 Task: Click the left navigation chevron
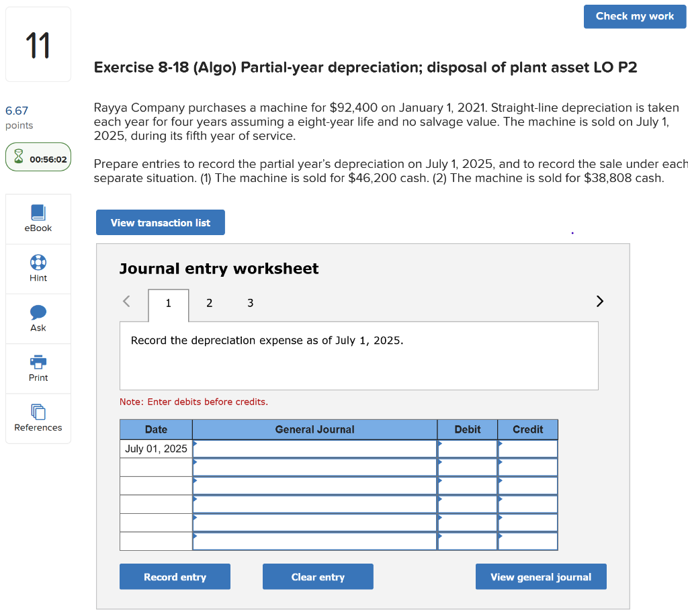tap(126, 301)
